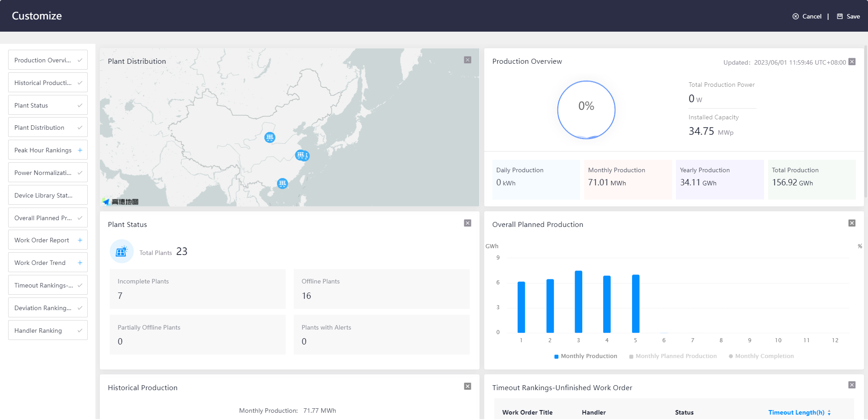This screenshot has height=420, width=868.
Task: Toggle Monthly Planned Production in the chart legend
Action: [x=674, y=356]
